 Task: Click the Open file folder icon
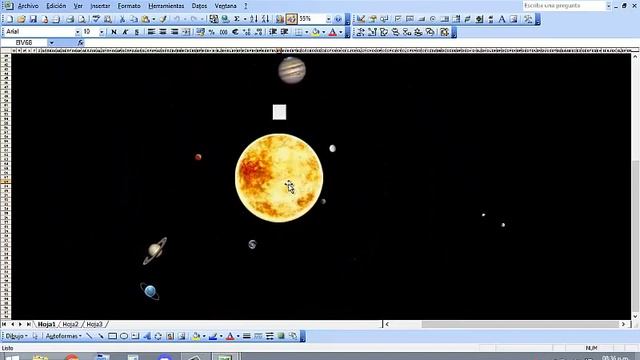point(21,19)
